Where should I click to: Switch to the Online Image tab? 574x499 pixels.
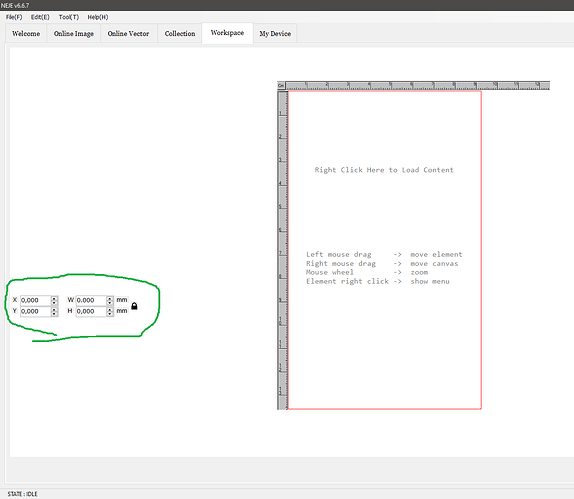click(74, 34)
